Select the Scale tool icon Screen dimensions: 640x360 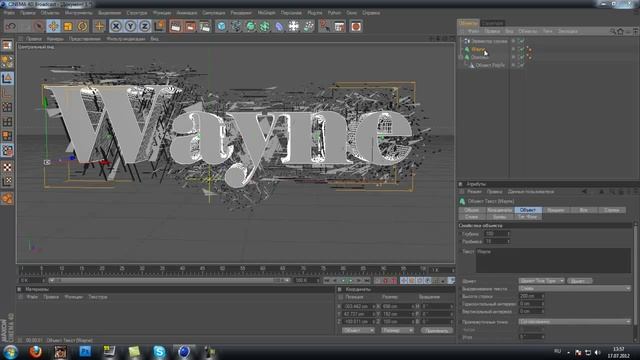[68, 26]
